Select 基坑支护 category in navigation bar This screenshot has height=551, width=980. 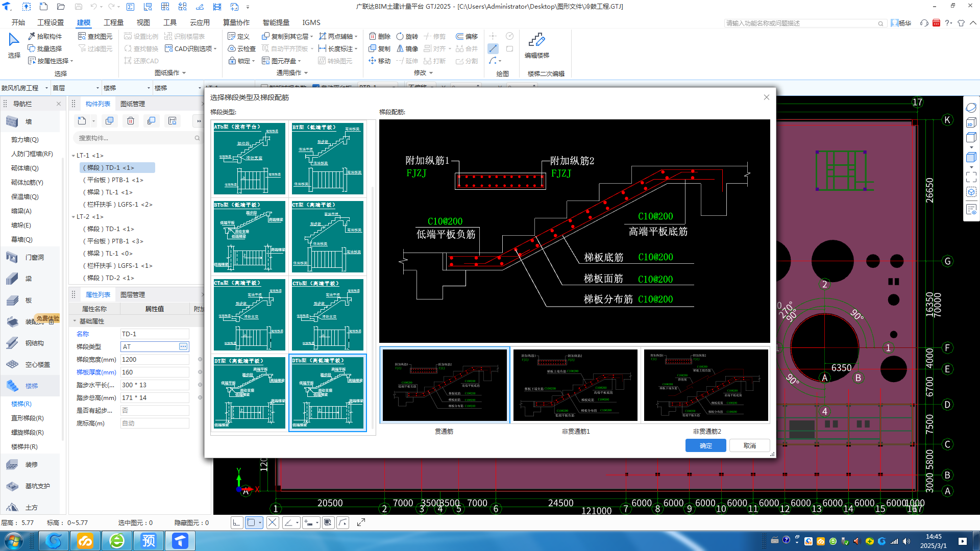coord(31,486)
